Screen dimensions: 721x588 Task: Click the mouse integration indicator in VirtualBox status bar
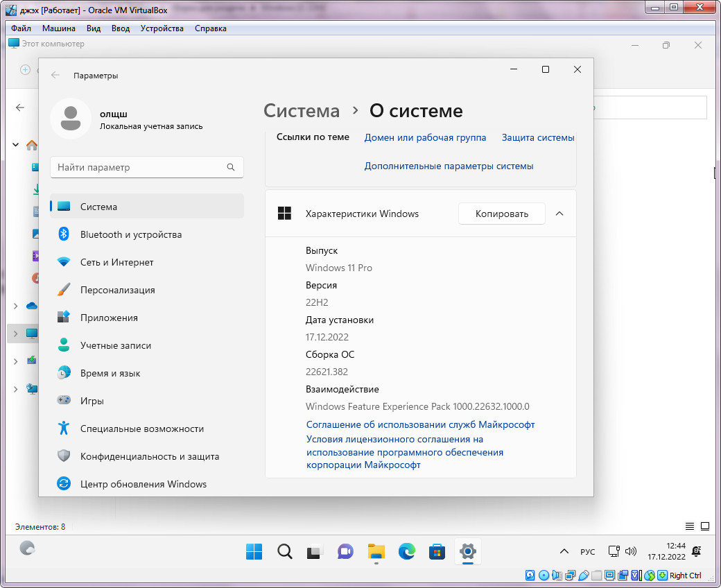point(650,575)
